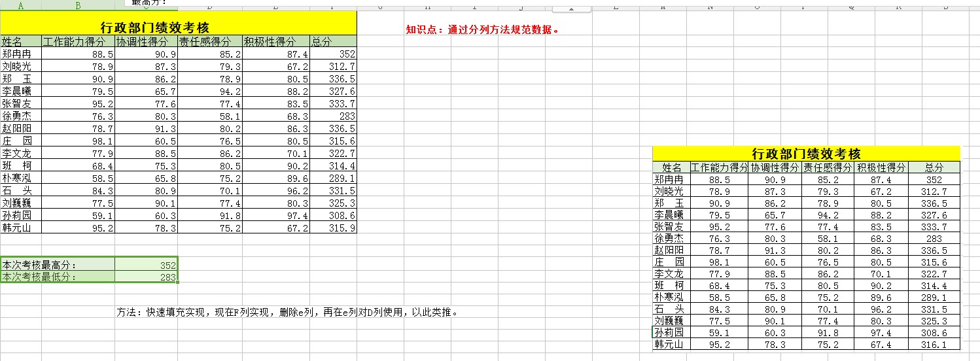Select total 333.7 in the right table
This screenshot has height=361, width=980.
934,226
